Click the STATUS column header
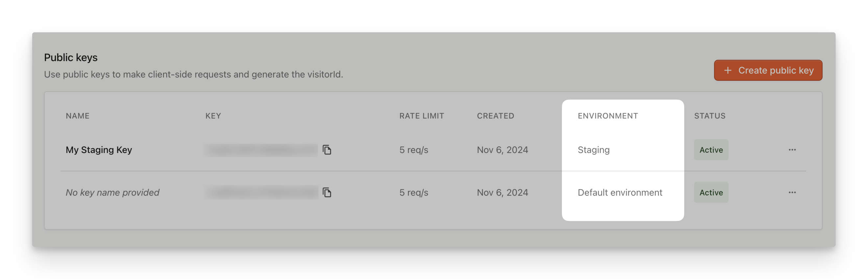Viewport: 868px width, 279px height. (x=709, y=116)
